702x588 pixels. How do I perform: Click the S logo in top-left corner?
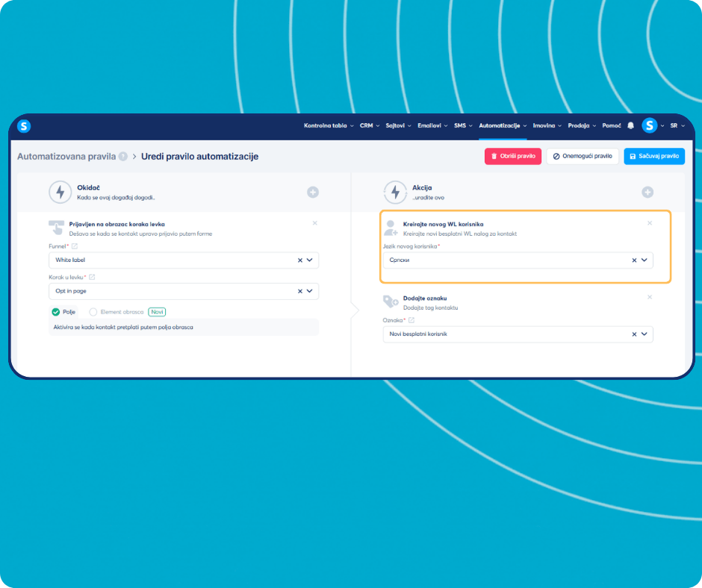tap(24, 126)
